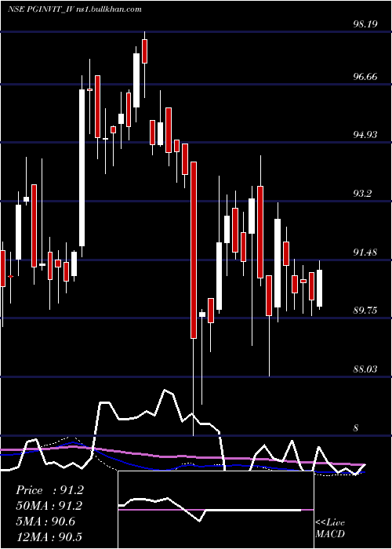
Task: Click the 96.66 price axis label
Action: [365, 77]
